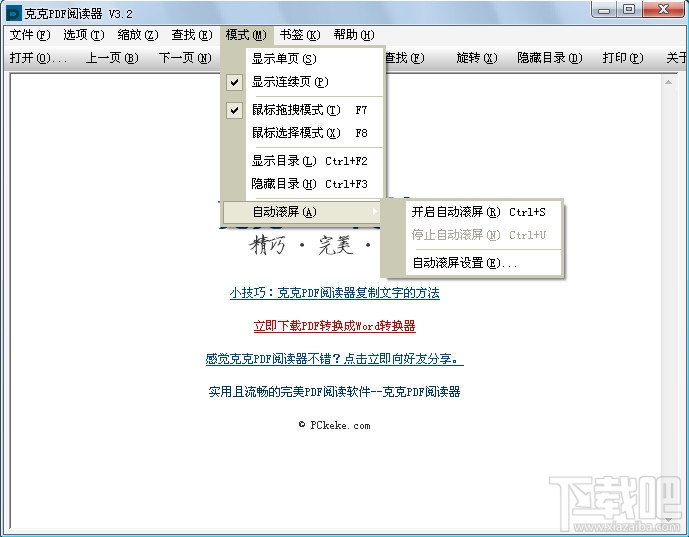
Task: Close the PDF reader window
Action: [x=663, y=10]
